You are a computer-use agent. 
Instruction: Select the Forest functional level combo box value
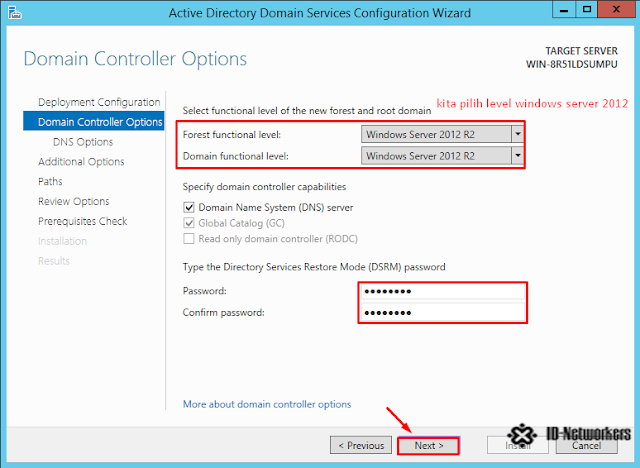[x=436, y=134]
